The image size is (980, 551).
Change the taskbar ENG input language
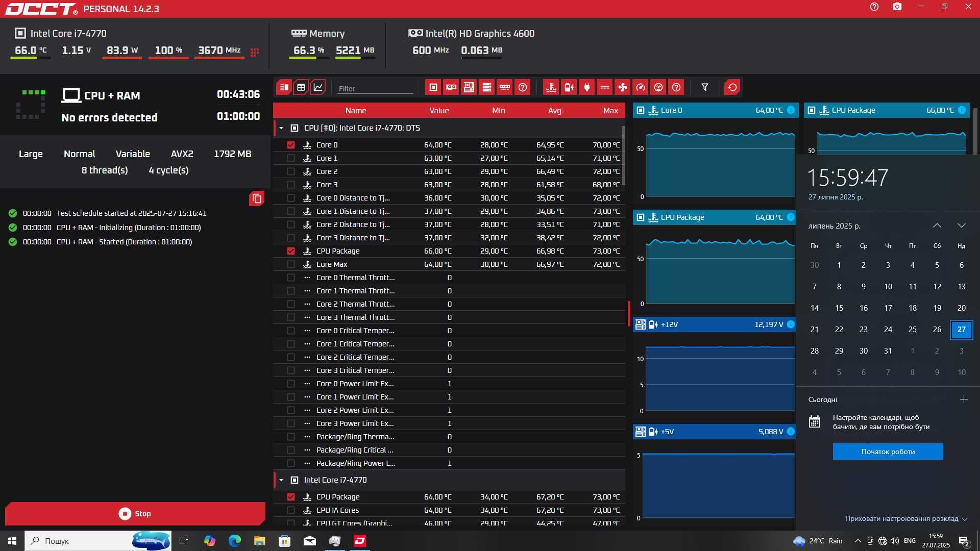[910, 541]
